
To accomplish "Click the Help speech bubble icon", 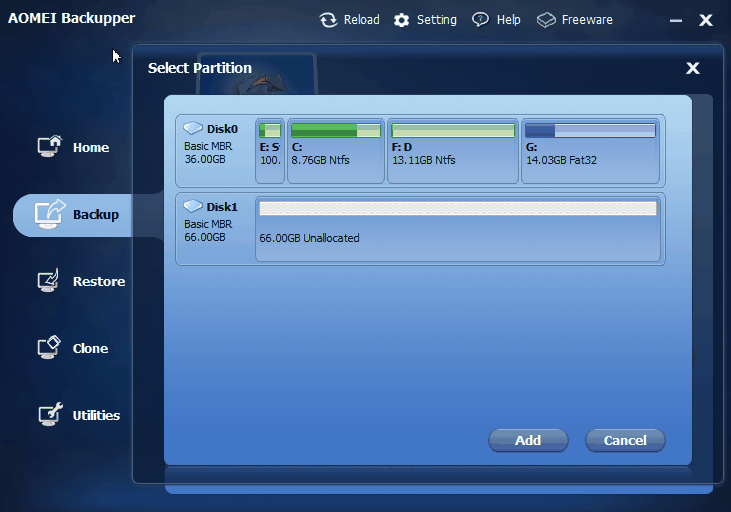I will click(480, 20).
